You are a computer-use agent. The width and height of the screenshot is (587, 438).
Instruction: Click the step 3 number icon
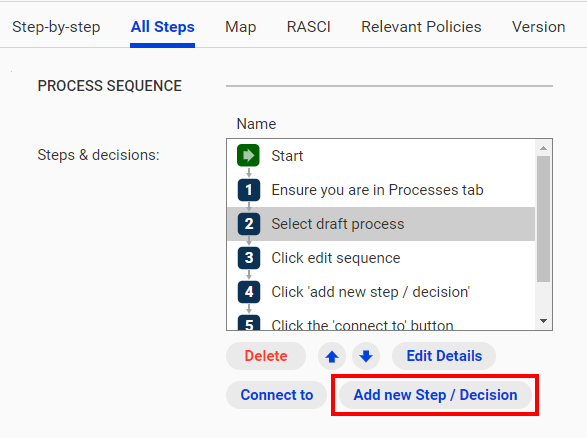click(249, 258)
